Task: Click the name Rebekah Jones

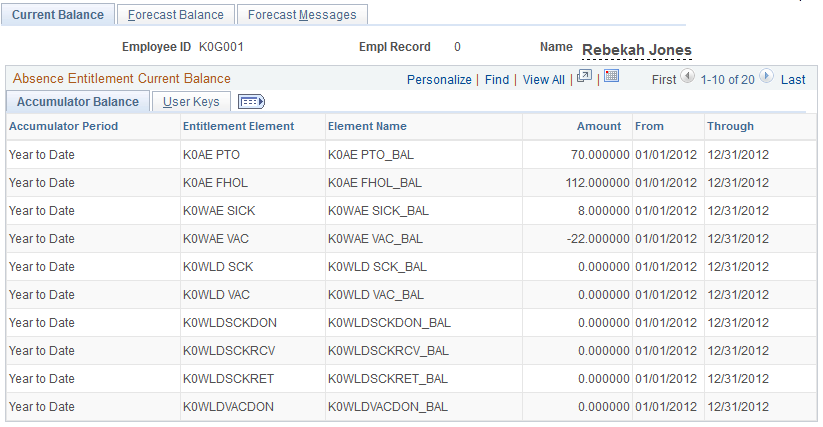Action: (x=637, y=50)
